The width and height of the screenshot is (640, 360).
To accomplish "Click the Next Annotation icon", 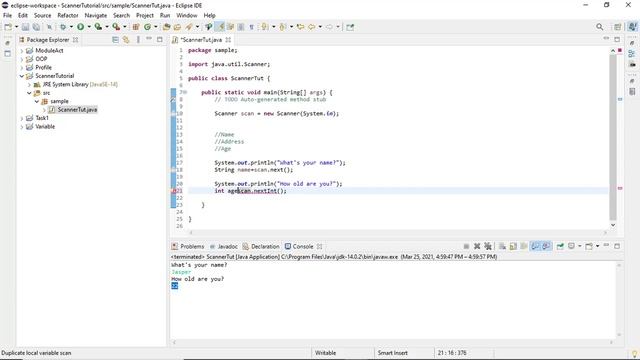I will point(265,27).
